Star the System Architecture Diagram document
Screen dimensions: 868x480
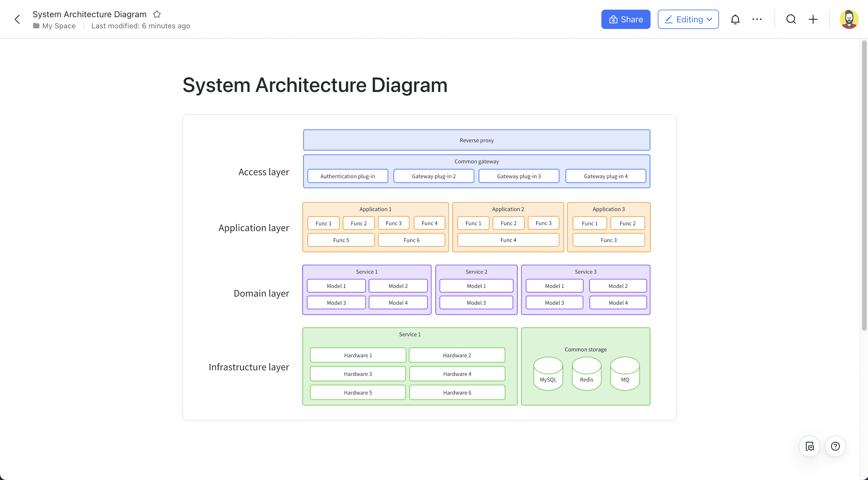pos(157,14)
